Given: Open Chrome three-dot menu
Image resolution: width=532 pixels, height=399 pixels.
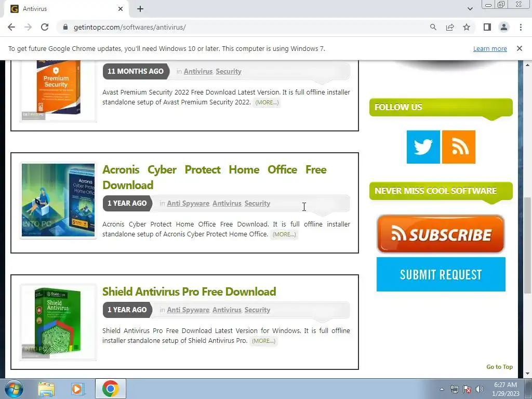Looking at the screenshot, I should point(521,27).
